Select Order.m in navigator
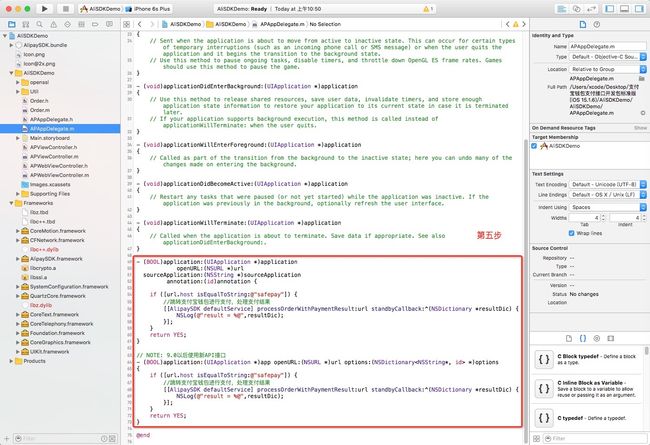This screenshot has height=445, width=650. (x=39, y=110)
